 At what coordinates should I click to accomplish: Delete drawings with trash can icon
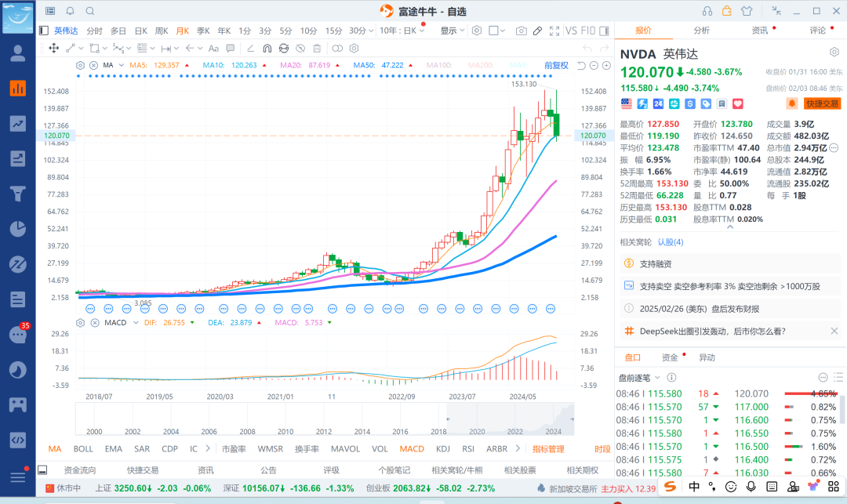click(317, 48)
